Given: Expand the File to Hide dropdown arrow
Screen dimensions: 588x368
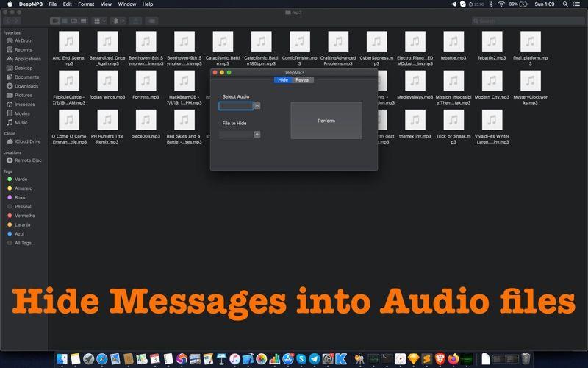Looking at the screenshot, I should point(257,135).
